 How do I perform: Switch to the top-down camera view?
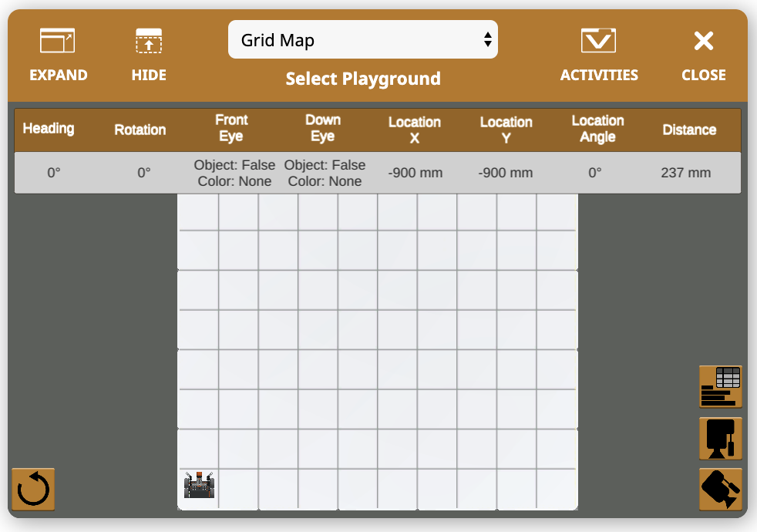(x=720, y=438)
